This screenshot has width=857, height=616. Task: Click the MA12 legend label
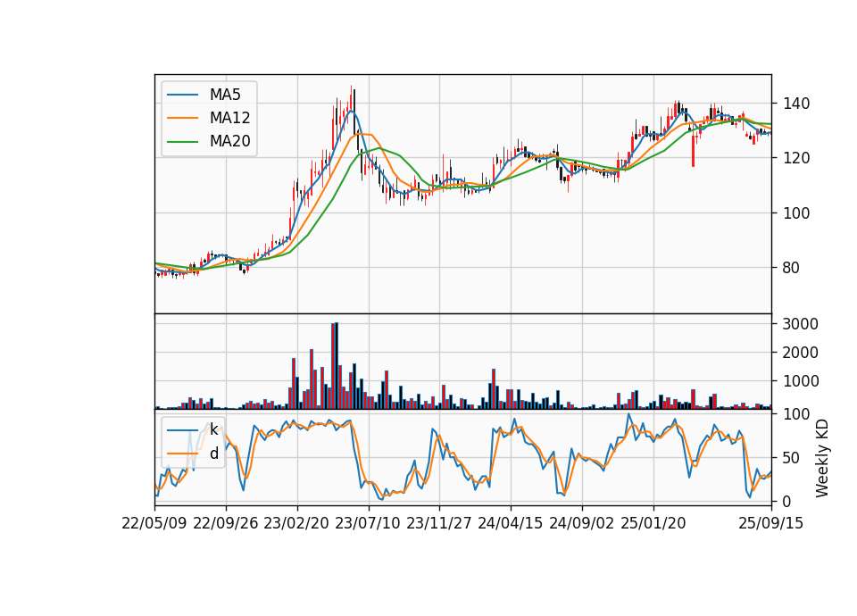[229, 118]
